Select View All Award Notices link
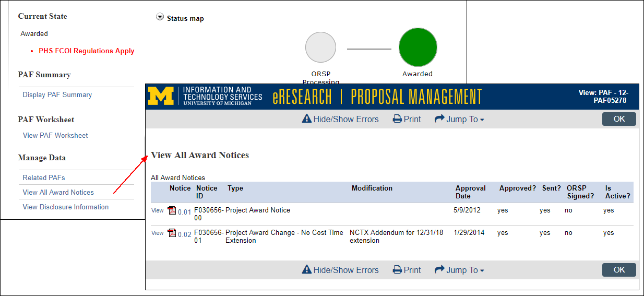This screenshot has height=296, width=644. tap(58, 192)
